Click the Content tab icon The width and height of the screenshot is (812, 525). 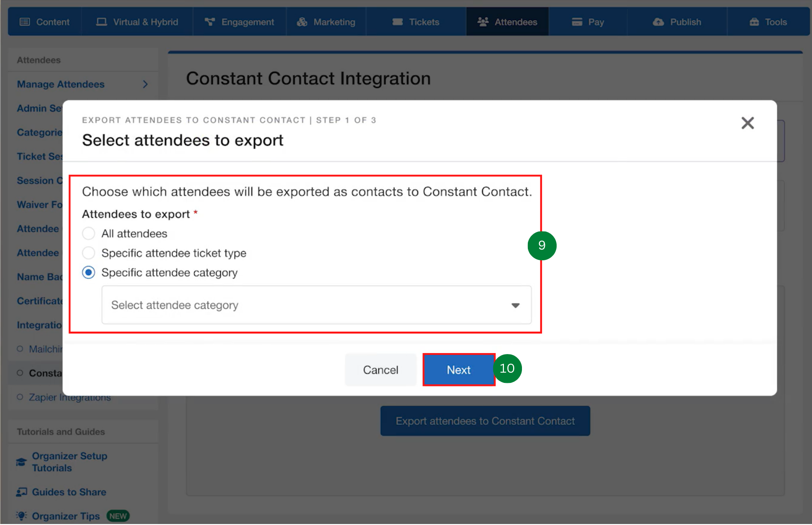click(25, 22)
